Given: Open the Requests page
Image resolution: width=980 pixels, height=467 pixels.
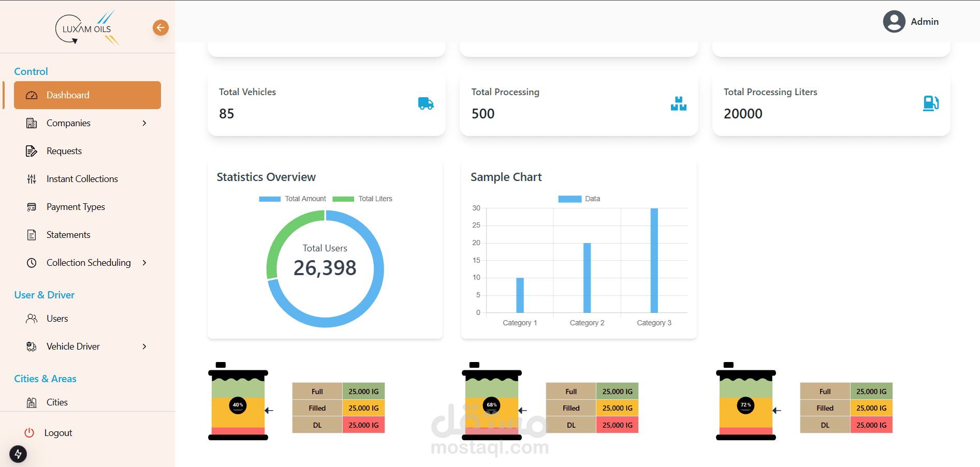Looking at the screenshot, I should point(64,151).
